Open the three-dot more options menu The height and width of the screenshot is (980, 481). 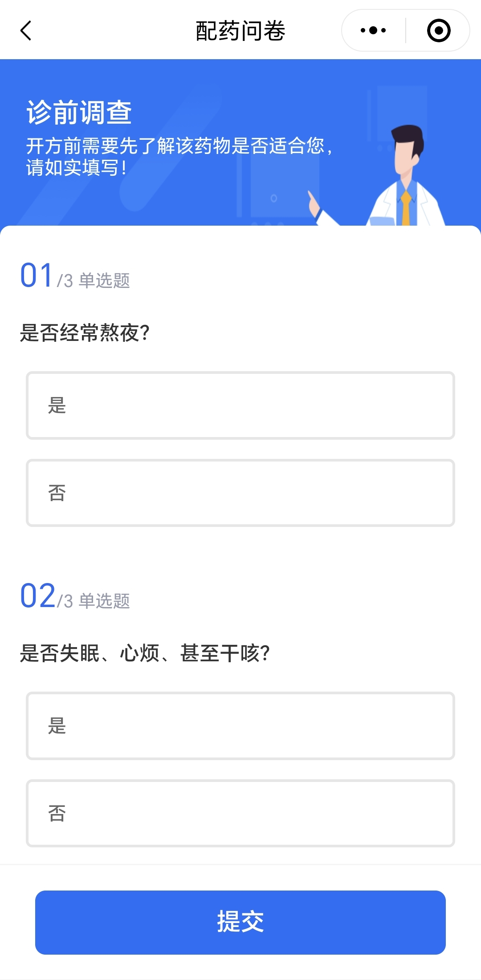[x=373, y=31]
